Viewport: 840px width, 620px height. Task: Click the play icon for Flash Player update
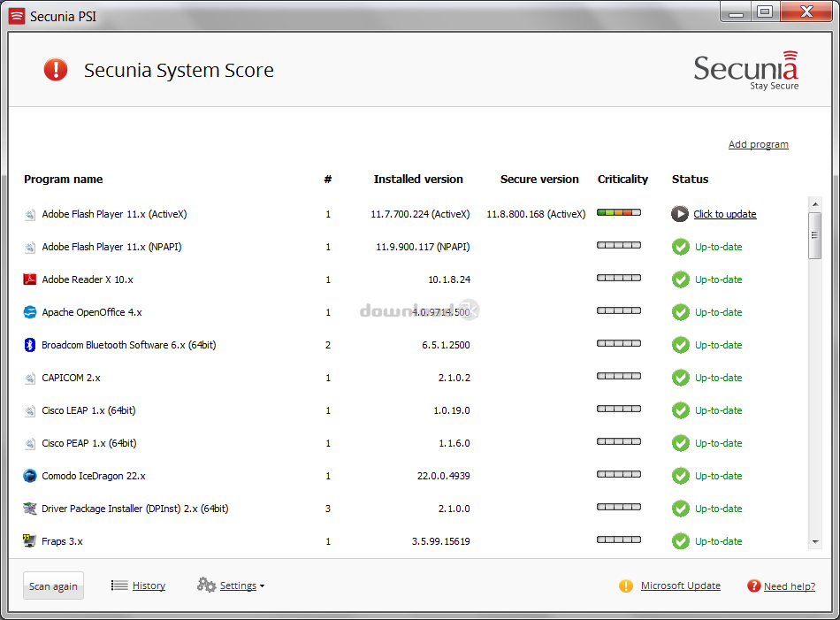pyautogui.click(x=679, y=214)
